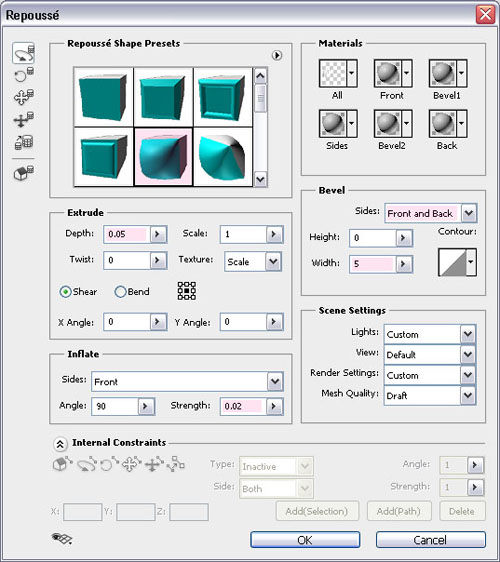Click the Sides material sphere swatch
The width and height of the screenshot is (500, 562).
point(332,124)
